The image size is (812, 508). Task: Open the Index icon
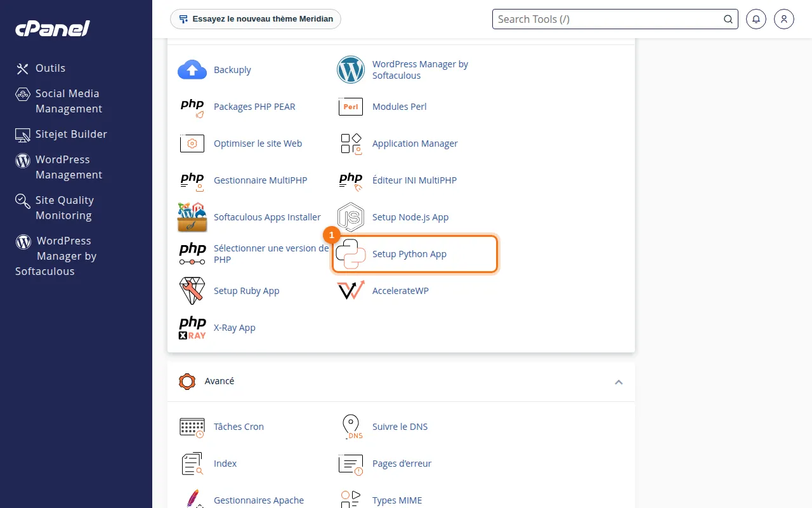tap(192, 464)
